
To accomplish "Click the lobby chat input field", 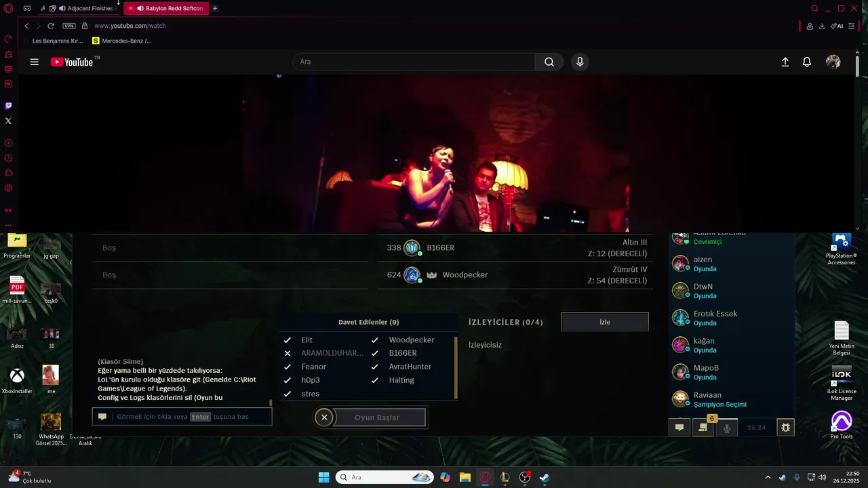I will [x=182, y=417].
